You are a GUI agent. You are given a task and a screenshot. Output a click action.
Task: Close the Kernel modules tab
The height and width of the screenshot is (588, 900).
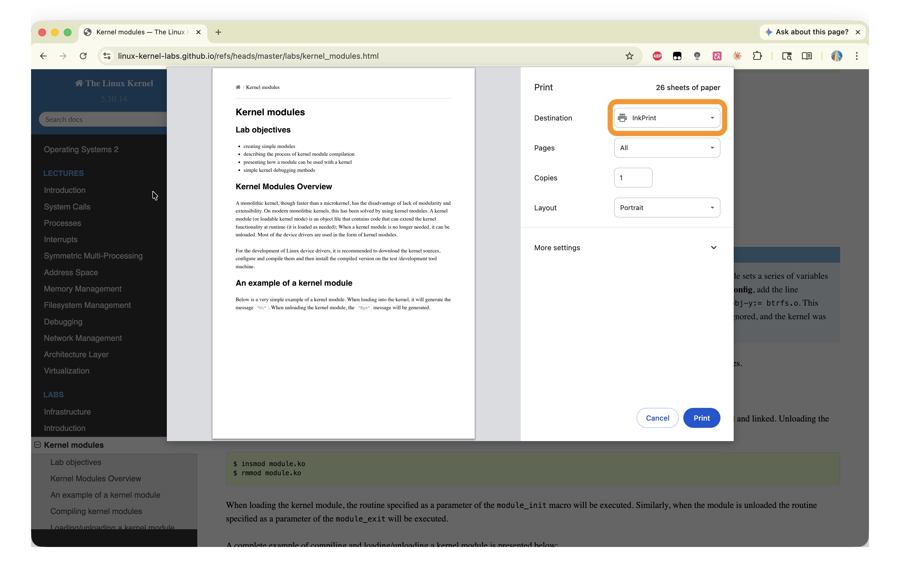coord(198,32)
